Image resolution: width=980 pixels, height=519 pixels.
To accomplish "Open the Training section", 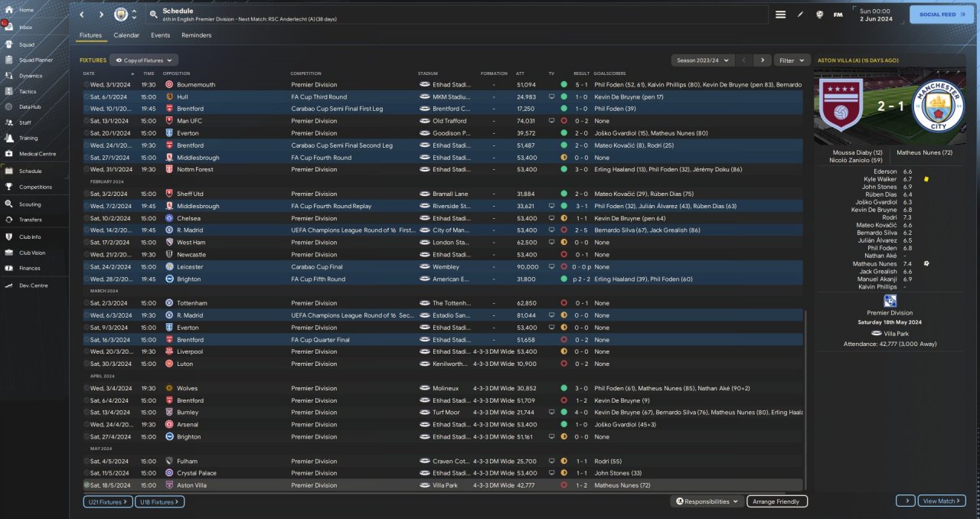I will coord(28,139).
